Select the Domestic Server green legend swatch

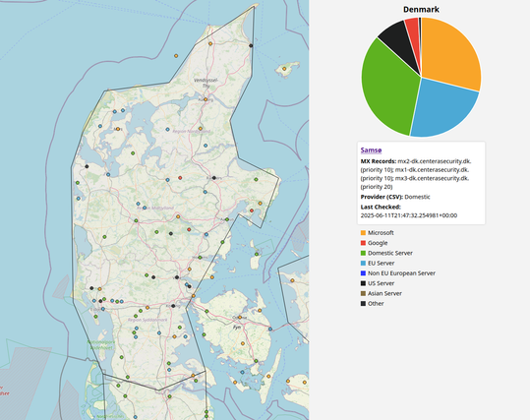coord(363,253)
